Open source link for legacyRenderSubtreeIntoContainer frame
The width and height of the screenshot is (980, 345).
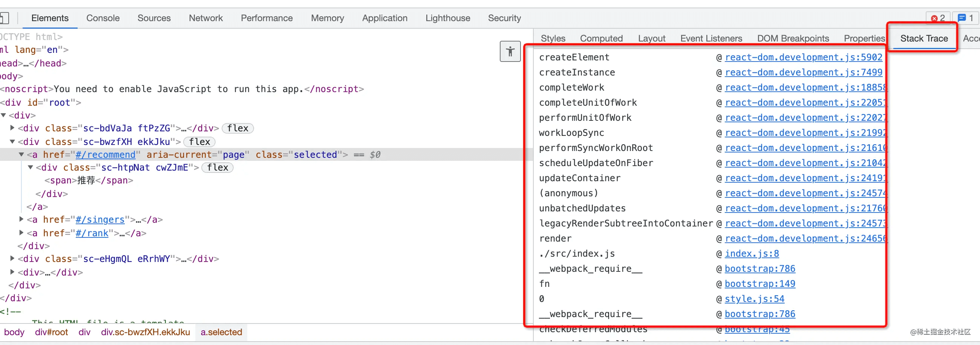click(806, 223)
